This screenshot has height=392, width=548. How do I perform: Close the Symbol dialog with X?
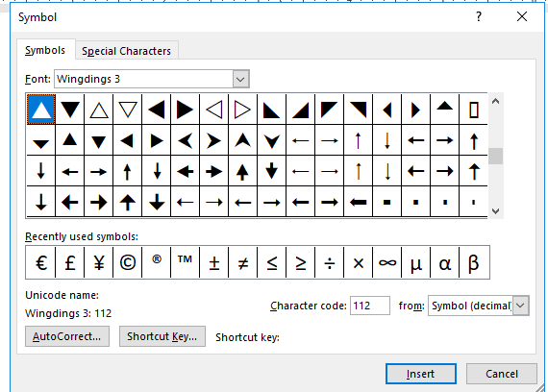(522, 16)
